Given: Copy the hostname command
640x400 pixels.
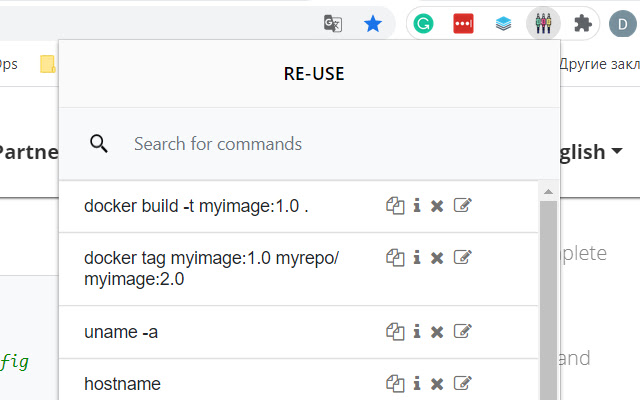Looking at the screenshot, I should pyautogui.click(x=395, y=384).
